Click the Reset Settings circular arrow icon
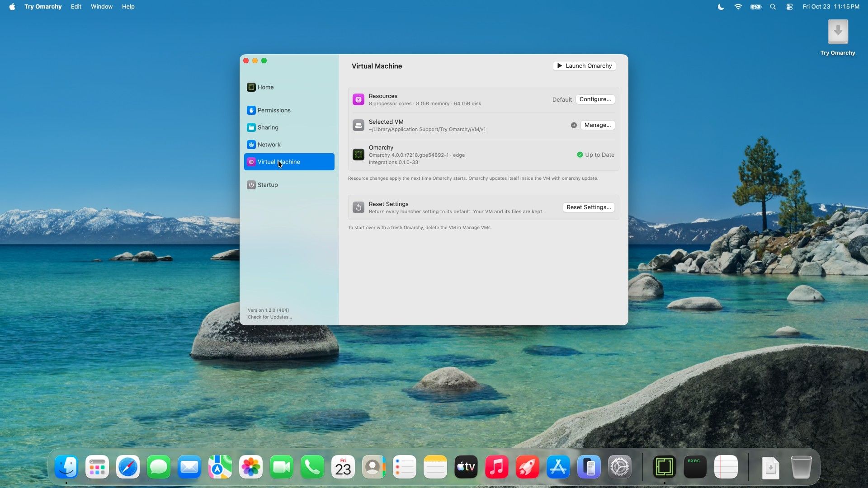This screenshot has width=868, height=488. pyautogui.click(x=359, y=207)
